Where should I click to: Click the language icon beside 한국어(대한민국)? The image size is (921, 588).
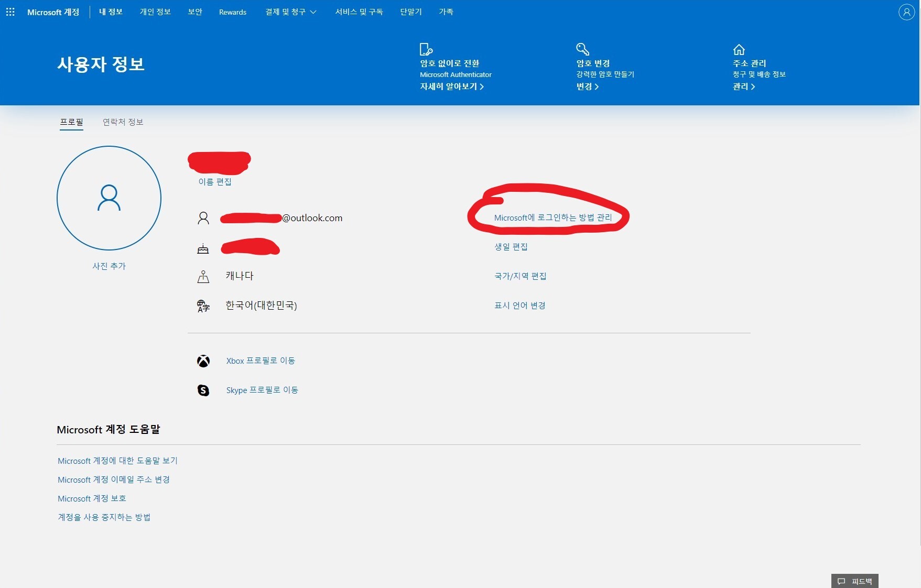[203, 306]
